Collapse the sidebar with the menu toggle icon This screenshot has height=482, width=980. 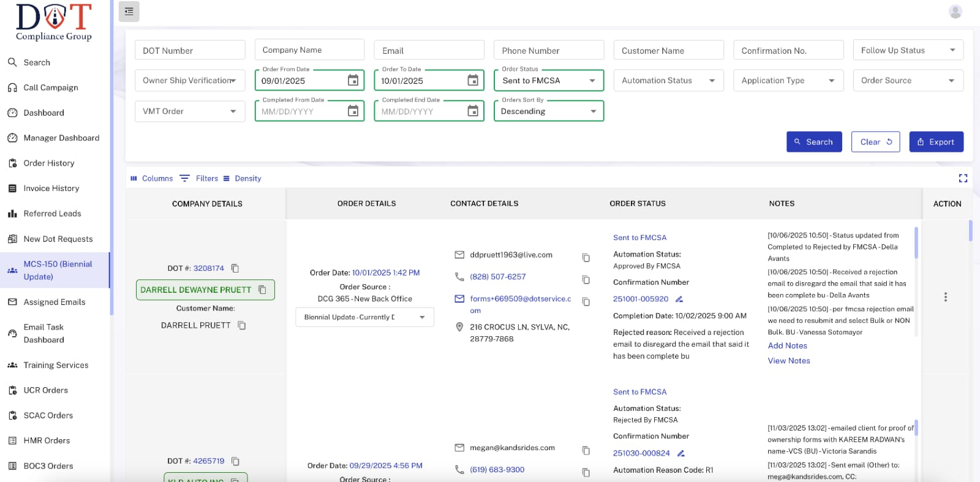tap(129, 12)
